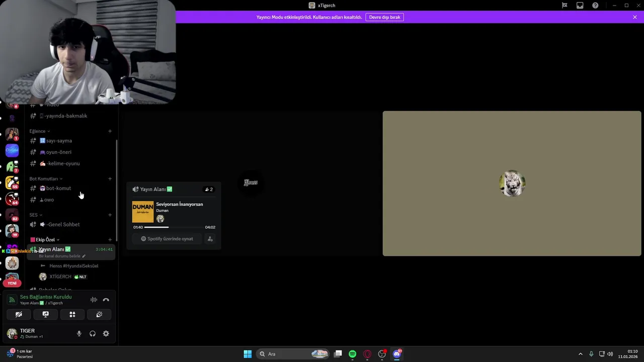644x362 pixels.
Task: Open the kelime-oyunu channel
Action: click(x=70, y=163)
